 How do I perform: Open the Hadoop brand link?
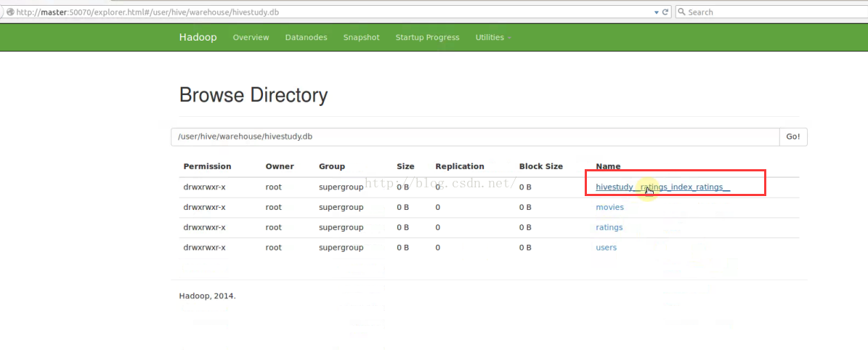(198, 37)
